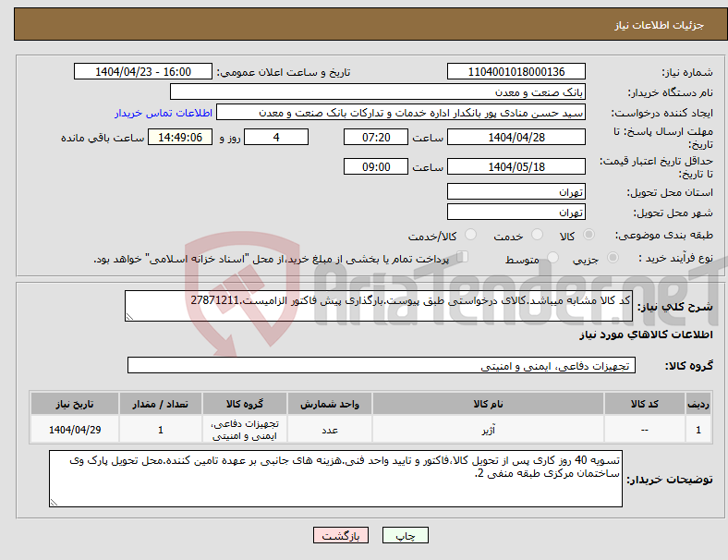Click the تعداد / مقدار column header
The image size is (728, 560).
coord(160,404)
